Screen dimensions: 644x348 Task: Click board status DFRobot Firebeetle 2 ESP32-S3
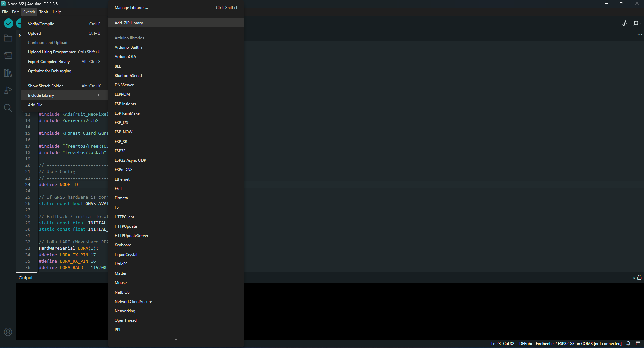[x=570, y=343]
